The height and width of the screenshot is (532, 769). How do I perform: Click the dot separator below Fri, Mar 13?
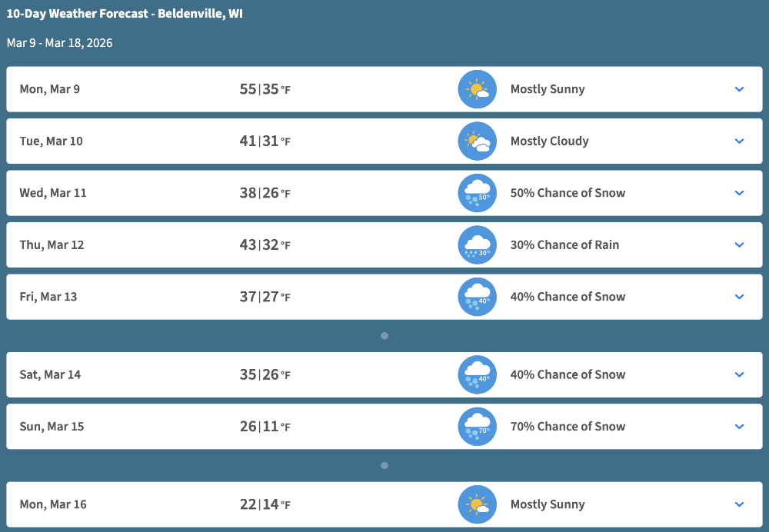pyautogui.click(x=384, y=336)
